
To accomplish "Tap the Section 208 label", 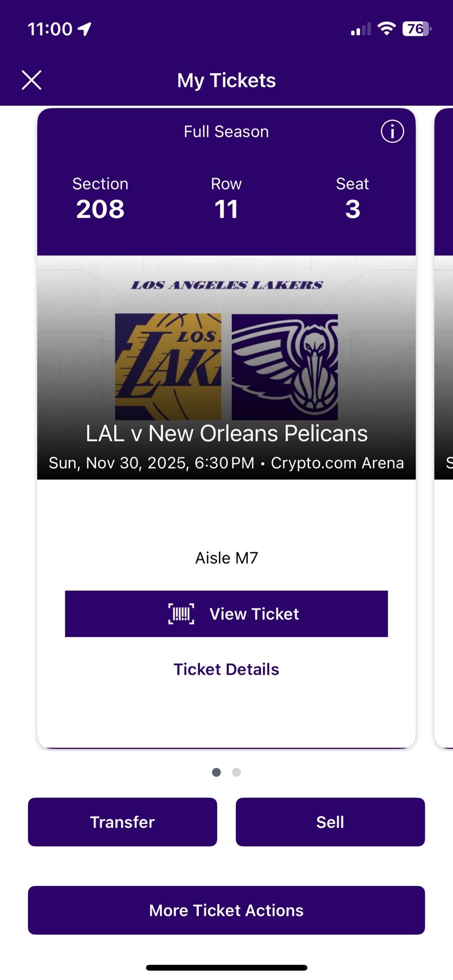I will click(x=100, y=199).
